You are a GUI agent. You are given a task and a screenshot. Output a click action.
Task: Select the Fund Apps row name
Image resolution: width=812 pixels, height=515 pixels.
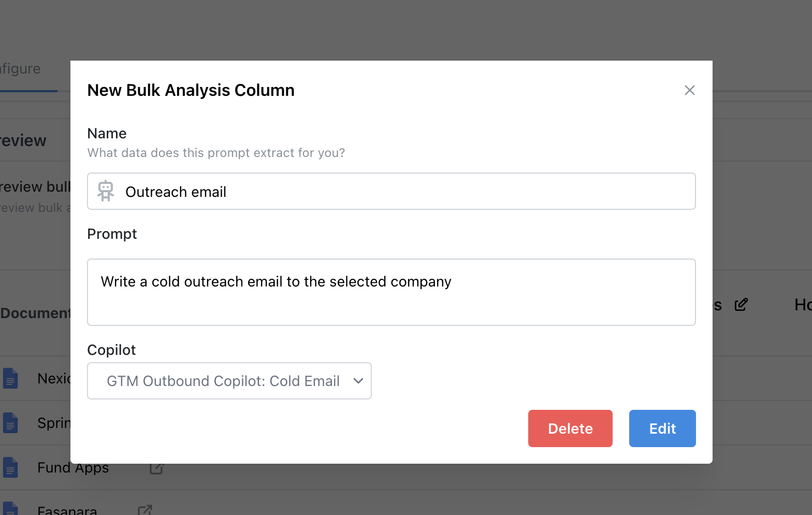tap(73, 468)
